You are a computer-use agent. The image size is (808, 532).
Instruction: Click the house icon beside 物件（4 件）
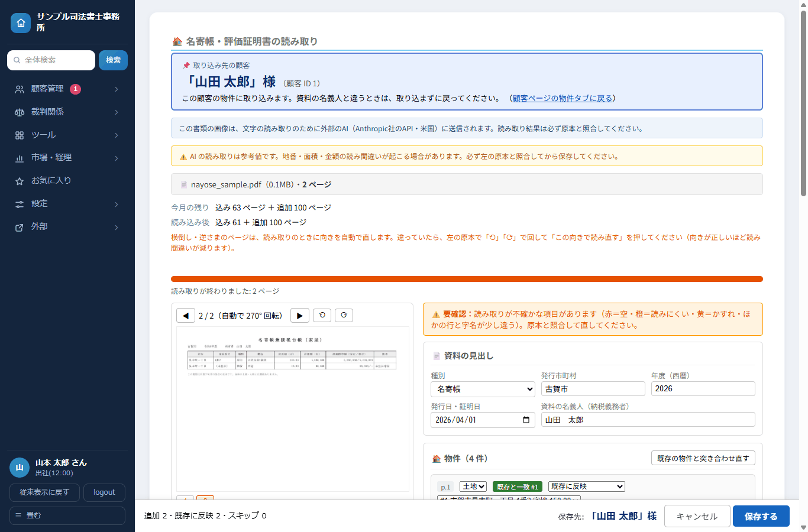coord(437,459)
